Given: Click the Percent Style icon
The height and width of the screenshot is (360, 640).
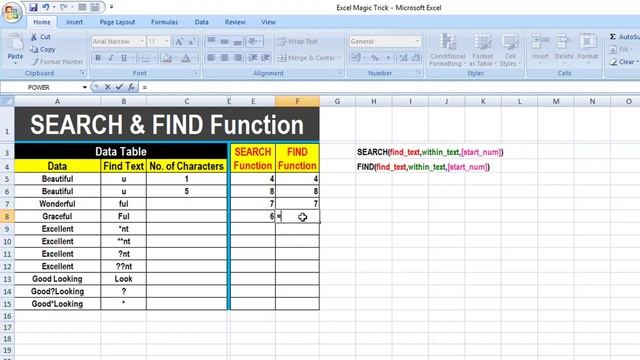Looking at the screenshot, I should coord(374,58).
